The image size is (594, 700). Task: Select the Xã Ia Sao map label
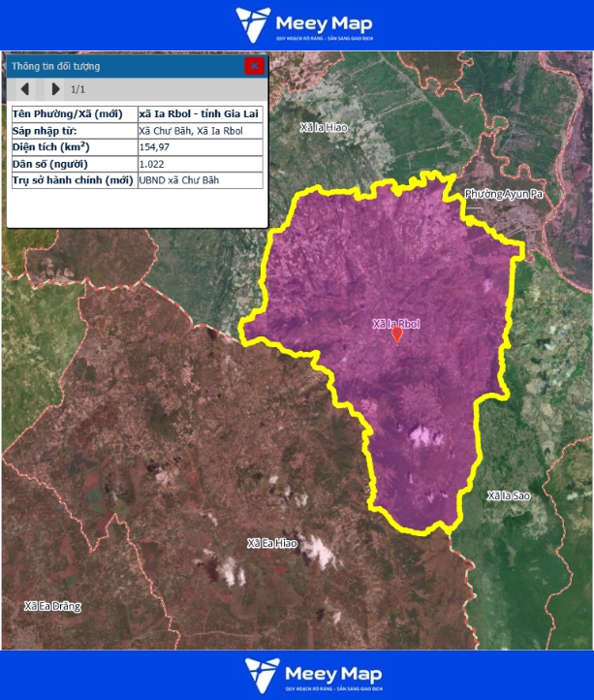pos(509,495)
